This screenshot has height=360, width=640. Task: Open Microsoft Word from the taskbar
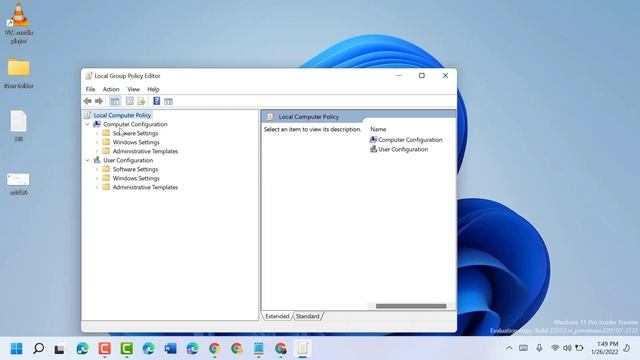171,349
